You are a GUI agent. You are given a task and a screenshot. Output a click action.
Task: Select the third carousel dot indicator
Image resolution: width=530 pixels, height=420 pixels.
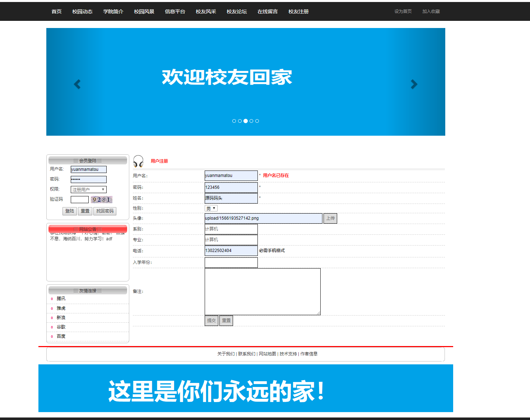tap(245, 121)
